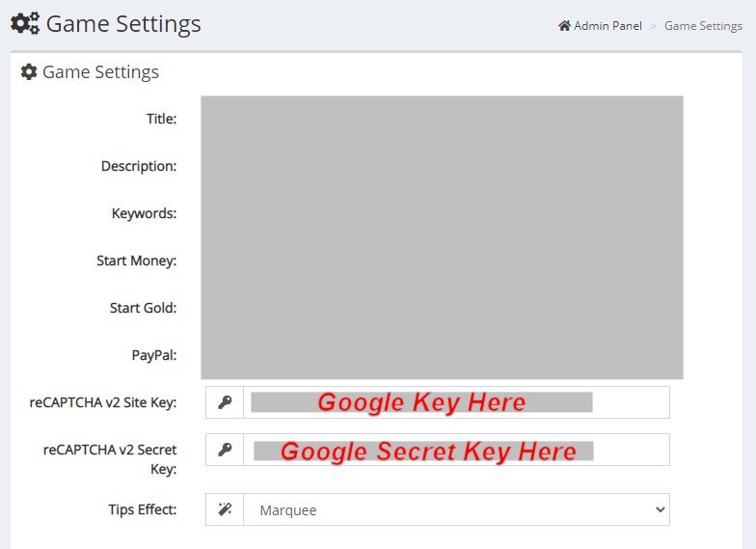Click the Title field label
The height and width of the screenshot is (549, 756).
point(161,119)
